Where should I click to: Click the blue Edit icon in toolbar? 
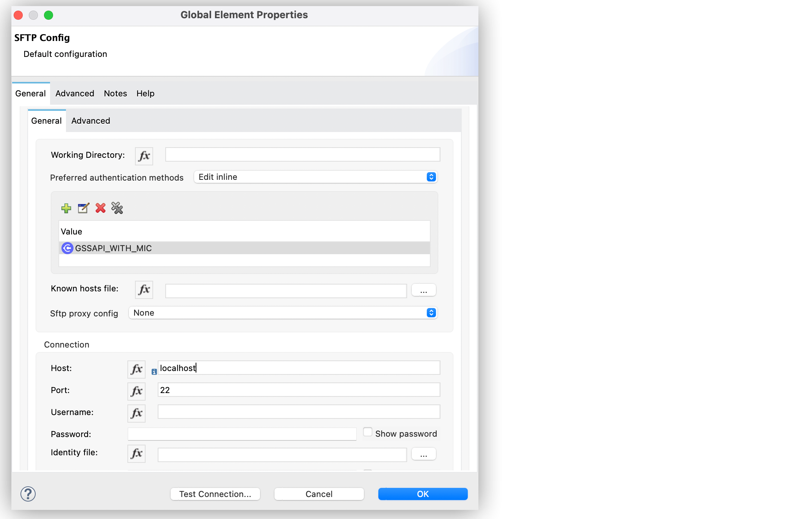click(83, 208)
